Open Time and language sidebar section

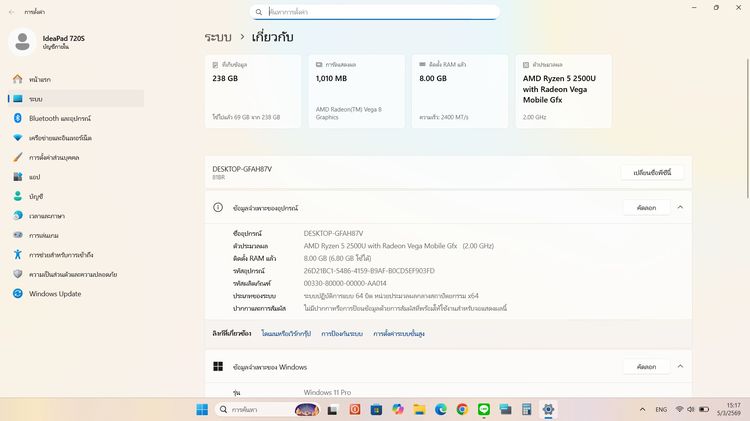77,216
